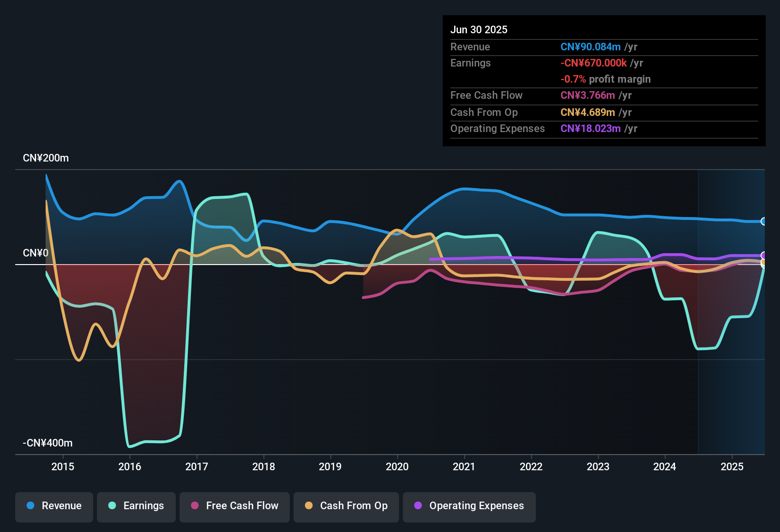Click the CN¥200m y-axis label

[x=46, y=158]
